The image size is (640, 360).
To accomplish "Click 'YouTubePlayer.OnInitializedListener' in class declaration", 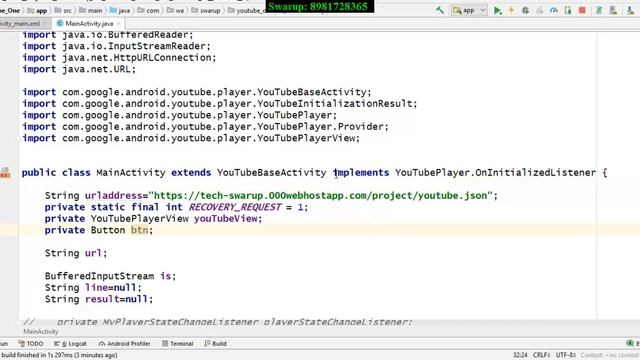I will point(496,173).
